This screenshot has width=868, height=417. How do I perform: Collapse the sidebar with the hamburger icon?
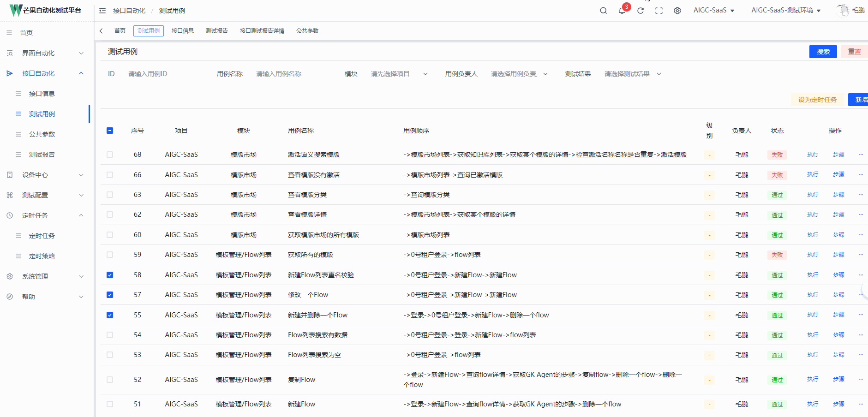(x=102, y=10)
